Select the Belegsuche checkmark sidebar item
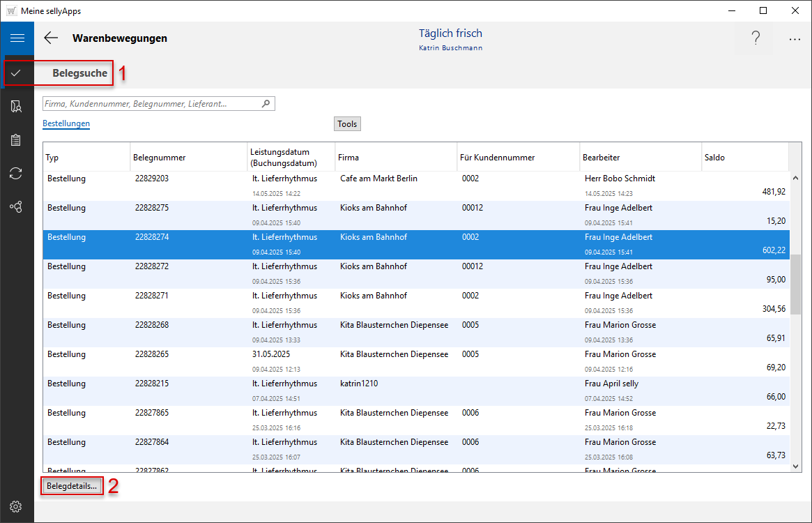The width and height of the screenshot is (812, 523). pos(17,73)
